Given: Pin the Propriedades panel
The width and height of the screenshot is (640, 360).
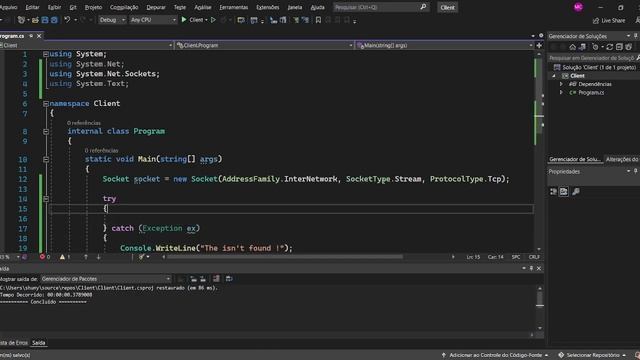Looking at the screenshot, I should [635, 171].
